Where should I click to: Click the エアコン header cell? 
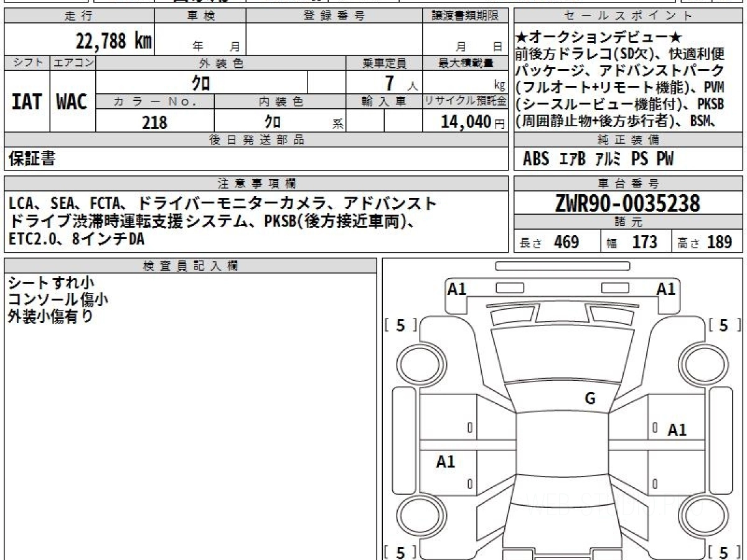click(73, 63)
